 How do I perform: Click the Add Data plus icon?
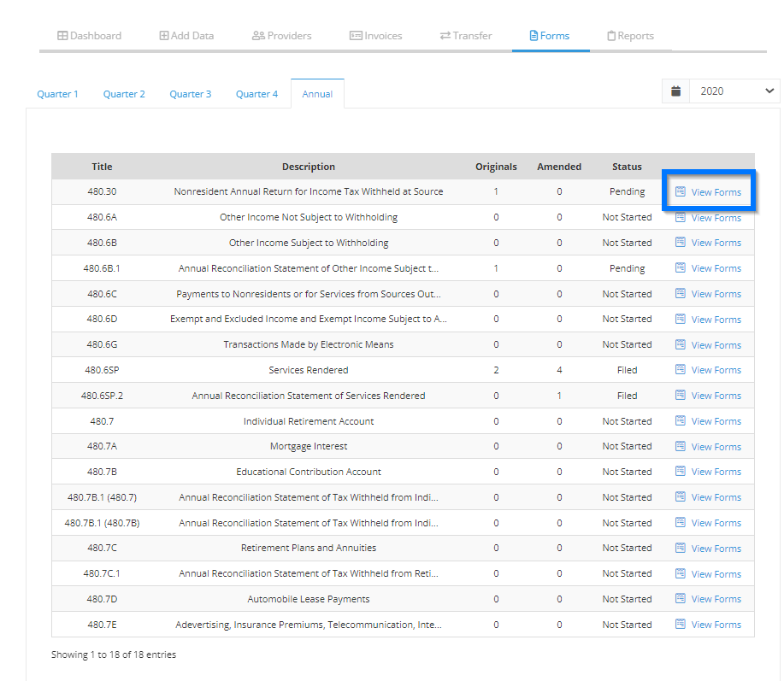coord(164,36)
